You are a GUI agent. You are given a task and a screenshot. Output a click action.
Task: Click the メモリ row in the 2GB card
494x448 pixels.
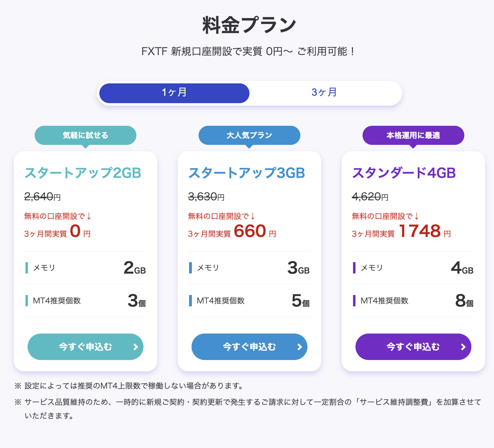click(86, 268)
